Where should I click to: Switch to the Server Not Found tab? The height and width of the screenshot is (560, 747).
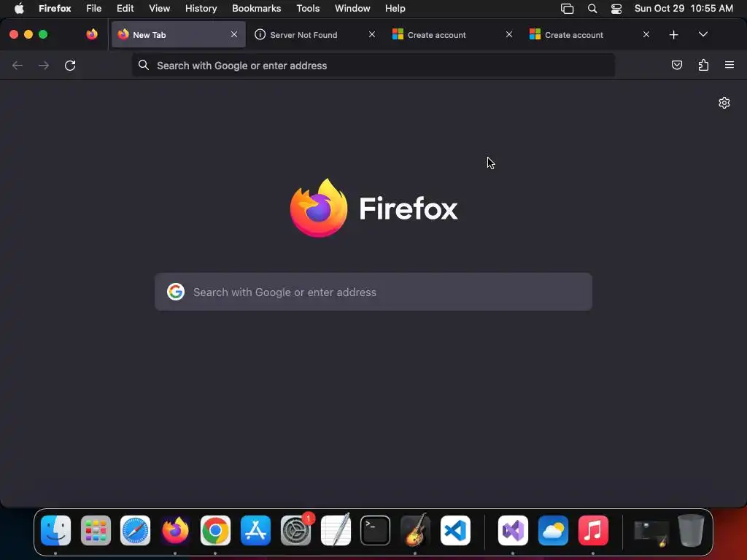[315, 34]
